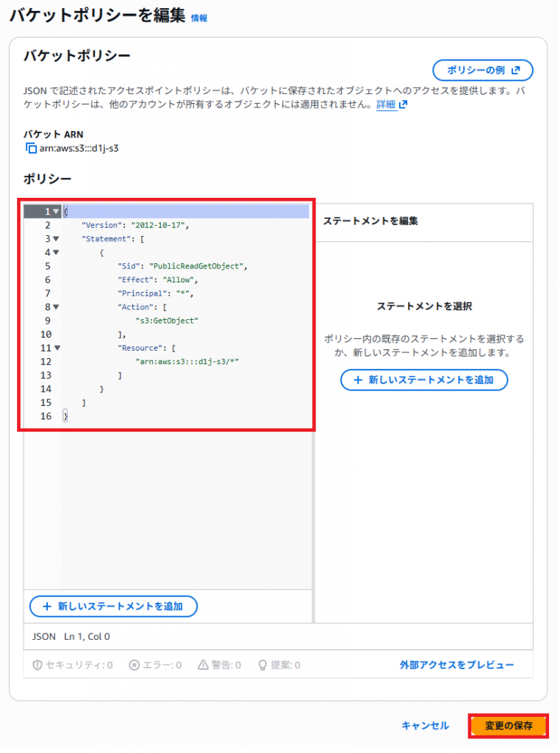Click the PublicReadGetObject Sid value in editor
Viewport: 560px width, 753px height.
[x=199, y=266]
